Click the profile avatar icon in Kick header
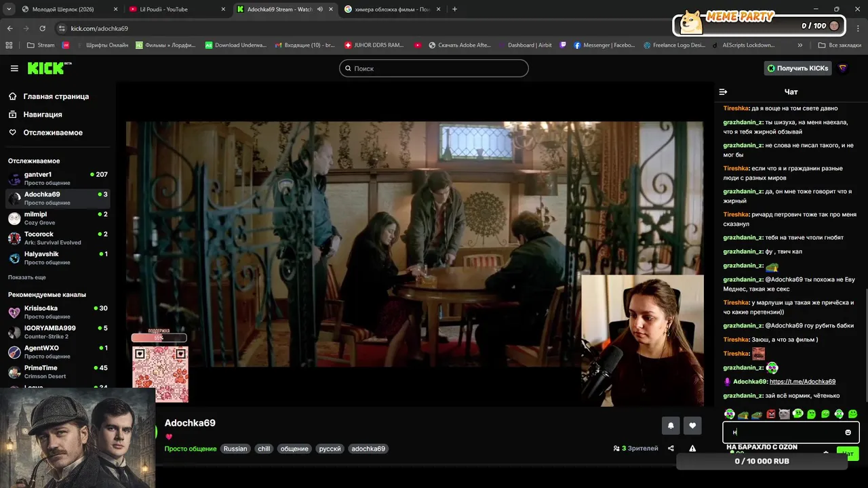The image size is (868, 488). click(x=843, y=68)
